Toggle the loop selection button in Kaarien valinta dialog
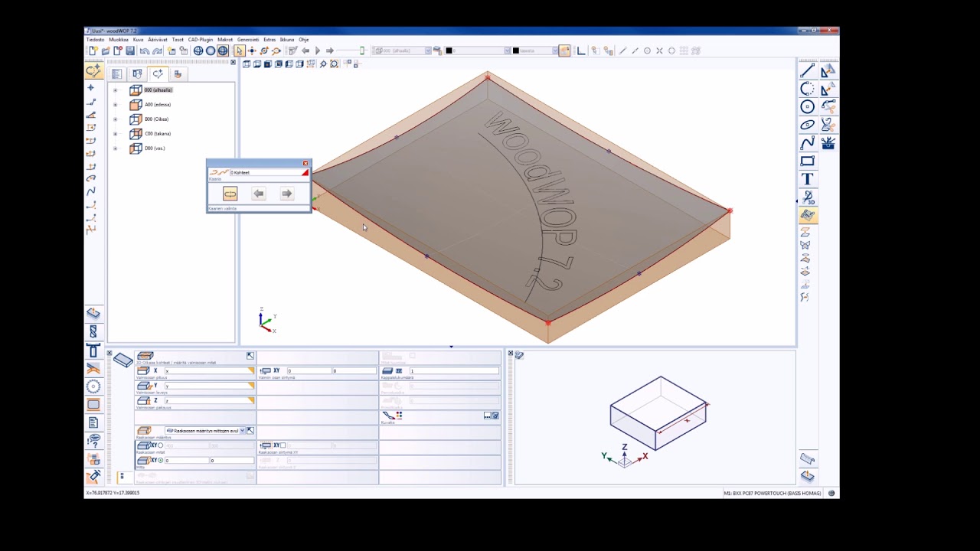 (x=230, y=194)
